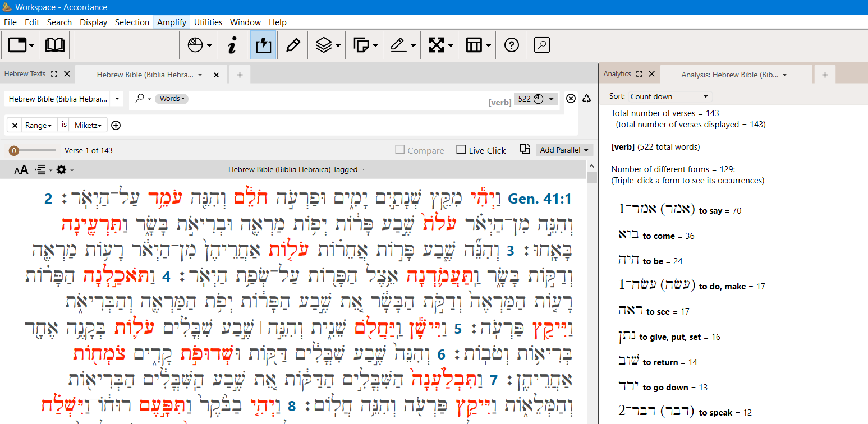Detach Analytics zone with expand icon
This screenshot has height=424, width=868.
pyautogui.click(x=640, y=73)
